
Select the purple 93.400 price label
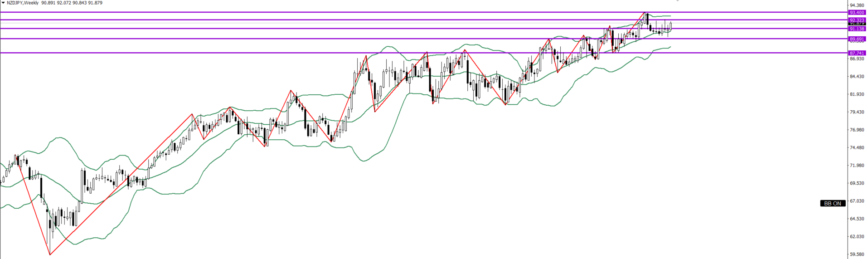coord(857,13)
